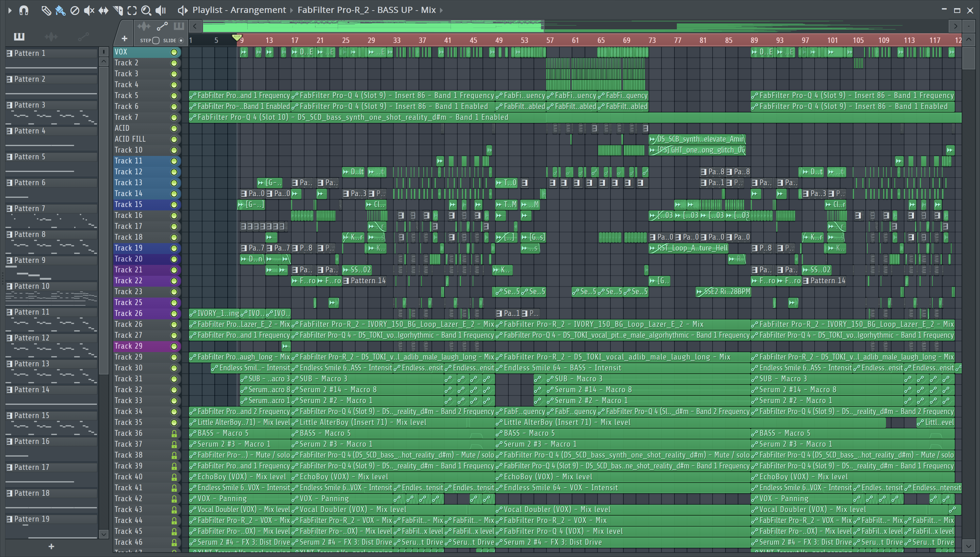Select the Paint brush tool

(60, 10)
